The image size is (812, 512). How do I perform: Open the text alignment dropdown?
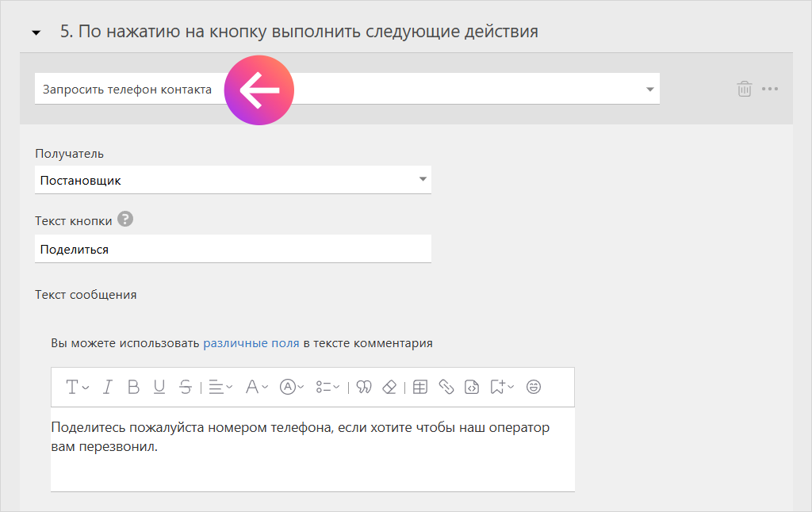tap(220, 387)
